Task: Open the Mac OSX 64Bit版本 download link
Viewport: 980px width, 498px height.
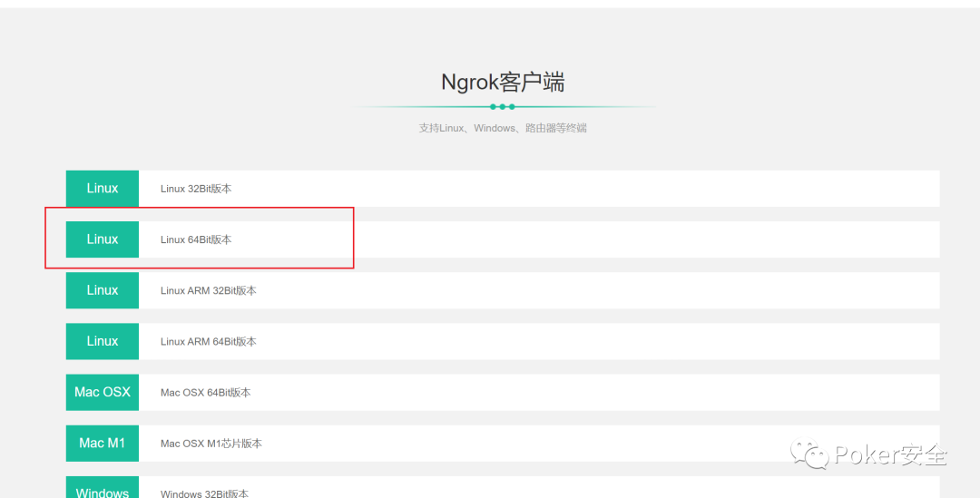Action: [x=206, y=393]
